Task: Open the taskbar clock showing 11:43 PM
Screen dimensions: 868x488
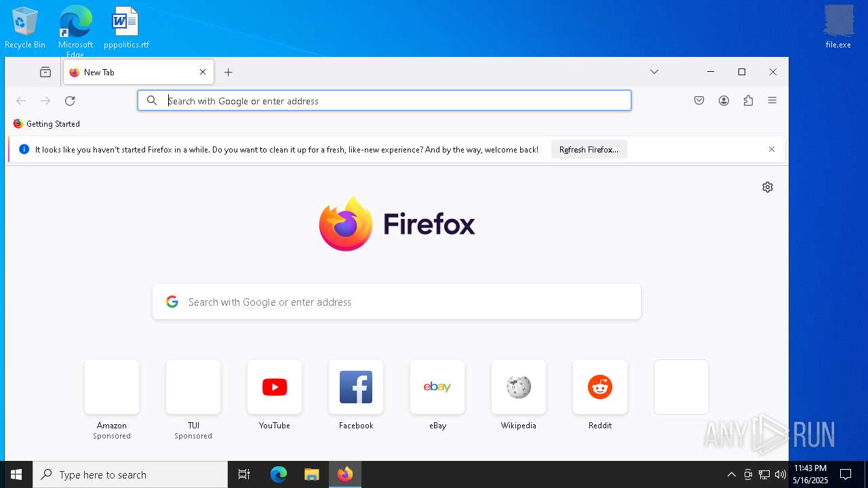Action: [x=810, y=474]
